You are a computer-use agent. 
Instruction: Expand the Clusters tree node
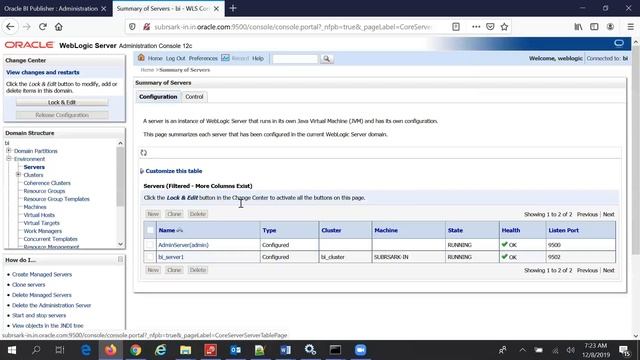pyautogui.click(x=18, y=175)
